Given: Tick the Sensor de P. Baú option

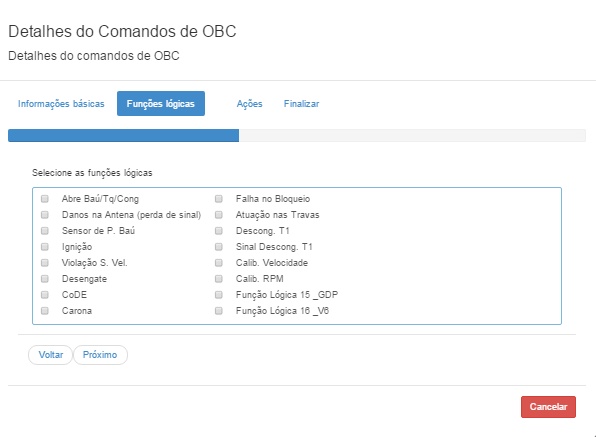Looking at the screenshot, I should click(x=45, y=231).
